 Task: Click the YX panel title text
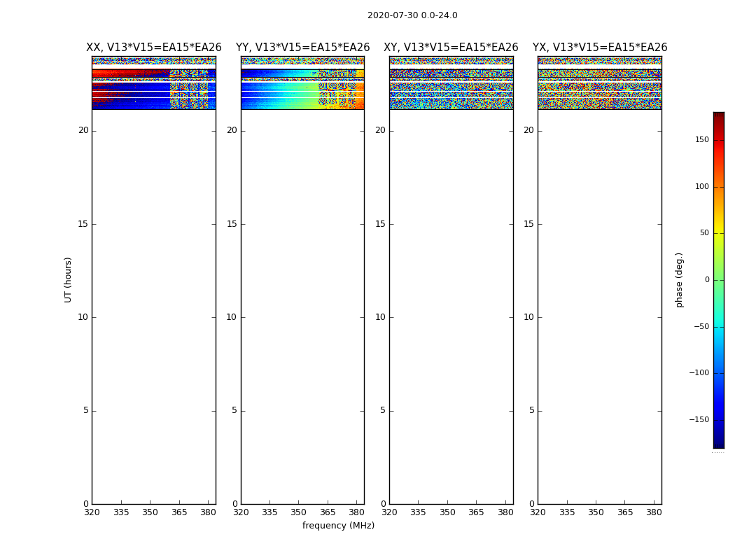pos(600,48)
